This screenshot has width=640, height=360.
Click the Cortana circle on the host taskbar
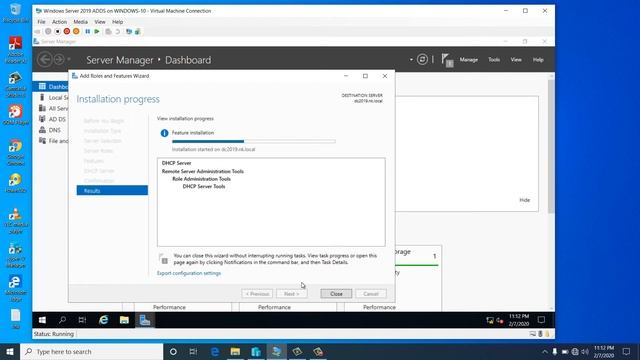coord(173,351)
